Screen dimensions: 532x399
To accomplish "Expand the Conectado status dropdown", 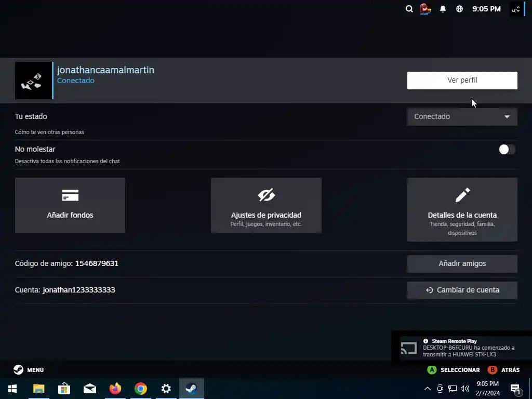I will pos(462,117).
